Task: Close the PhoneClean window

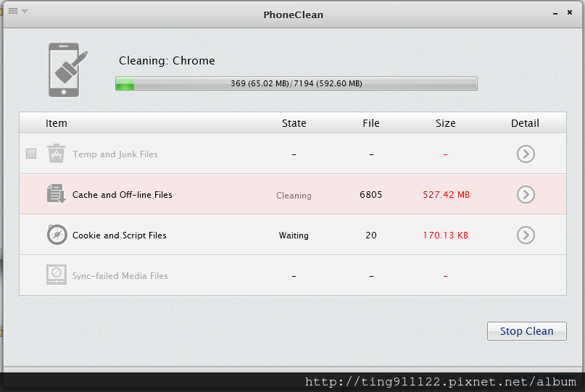Action: pos(570,12)
